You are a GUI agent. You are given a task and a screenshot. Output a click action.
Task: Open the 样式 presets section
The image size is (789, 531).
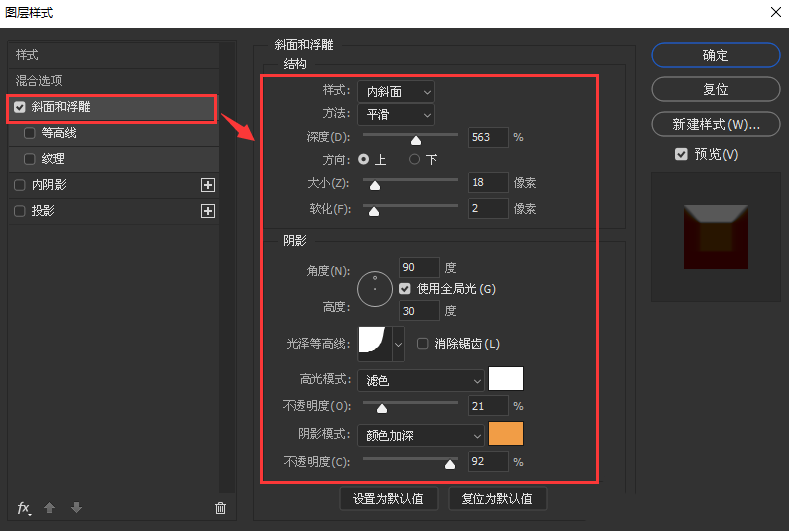[x=114, y=55]
